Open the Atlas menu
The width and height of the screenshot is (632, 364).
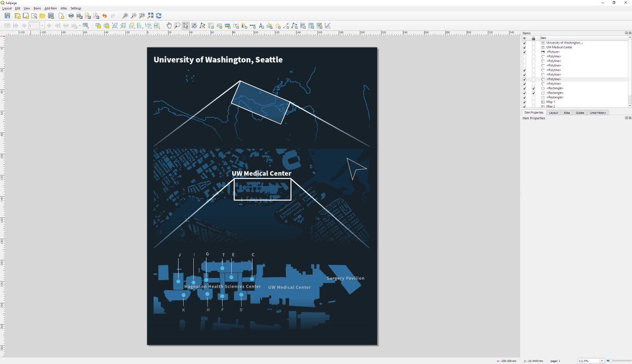pyautogui.click(x=64, y=8)
